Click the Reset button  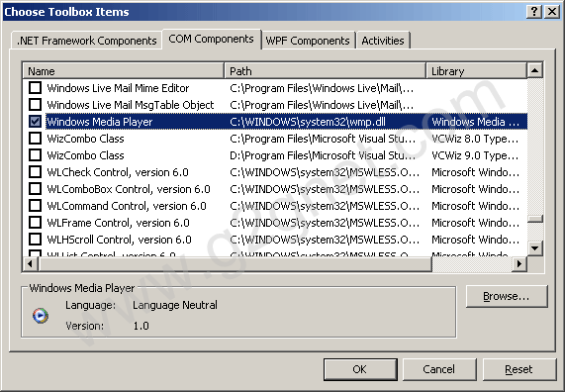(518, 369)
